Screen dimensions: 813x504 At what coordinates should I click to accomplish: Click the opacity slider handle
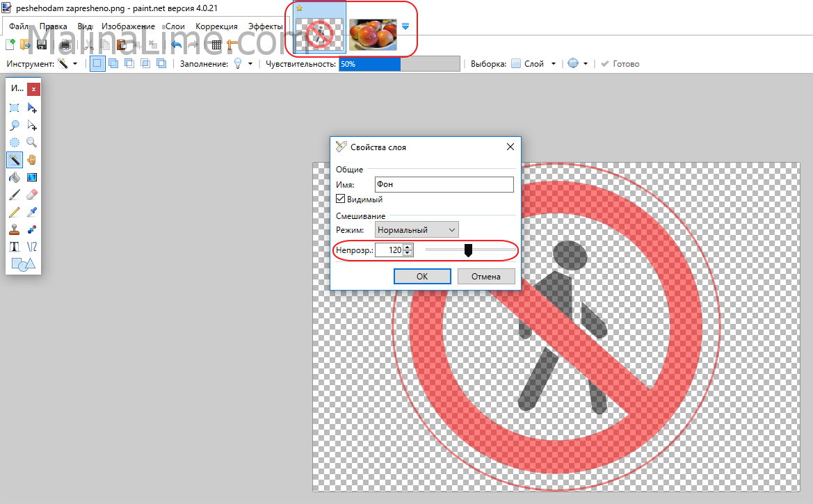(468, 250)
